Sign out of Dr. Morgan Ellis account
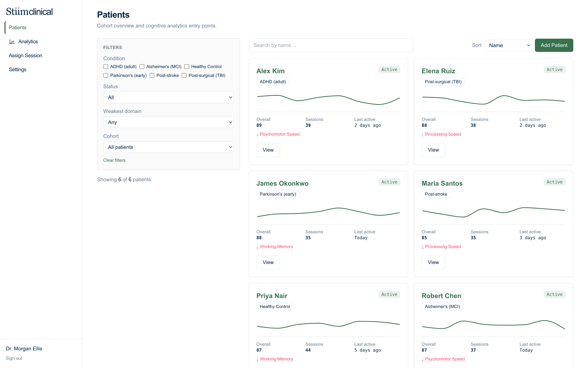Screen dimensions: 588x368 click(x=14, y=358)
